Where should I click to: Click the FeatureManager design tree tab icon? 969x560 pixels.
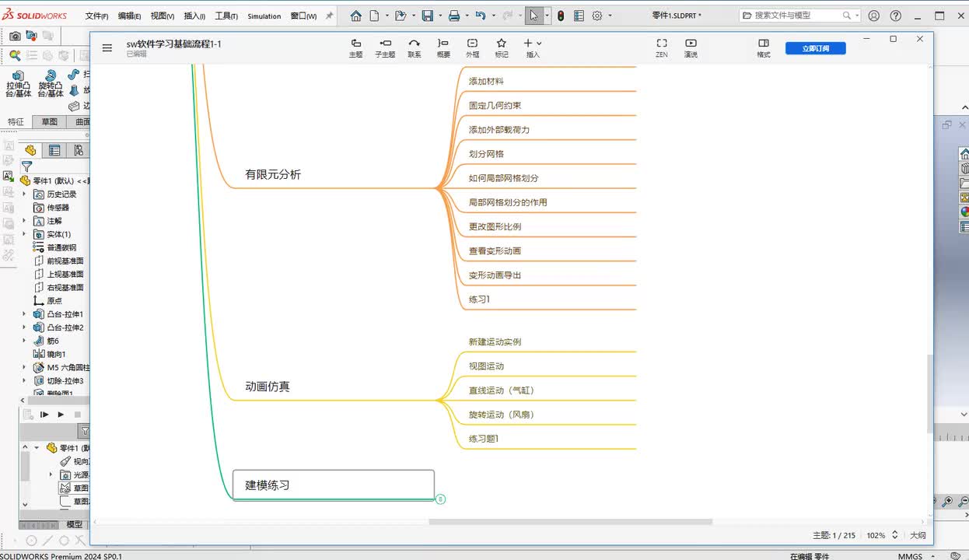tap(30, 150)
